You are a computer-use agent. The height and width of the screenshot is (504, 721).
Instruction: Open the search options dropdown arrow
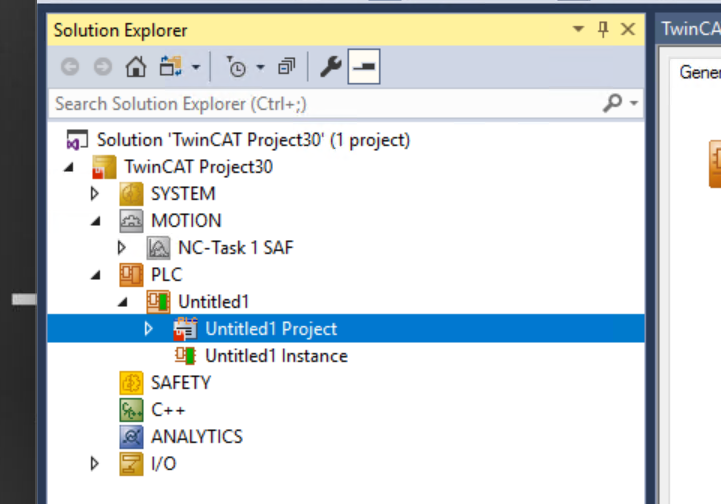point(634,103)
